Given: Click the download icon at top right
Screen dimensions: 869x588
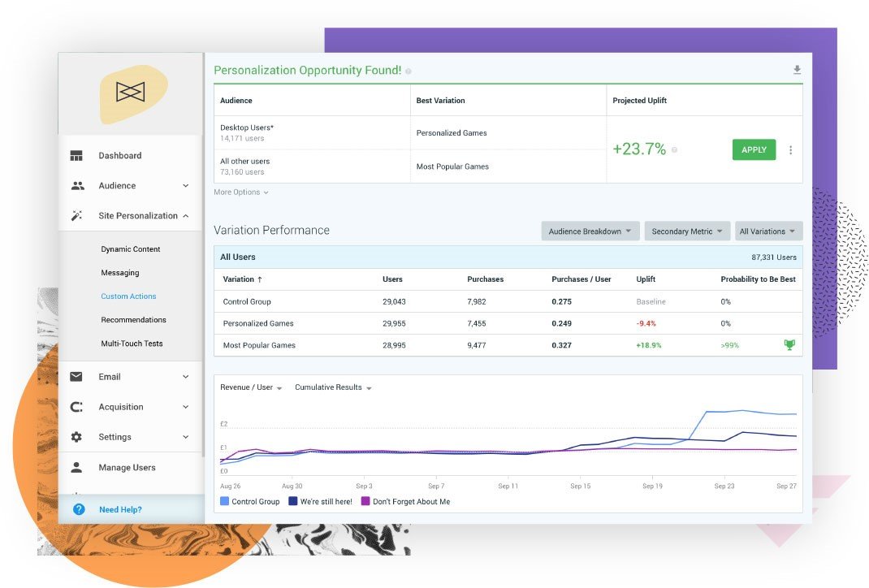Looking at the screenshot, I should click(x=797, y=70).
